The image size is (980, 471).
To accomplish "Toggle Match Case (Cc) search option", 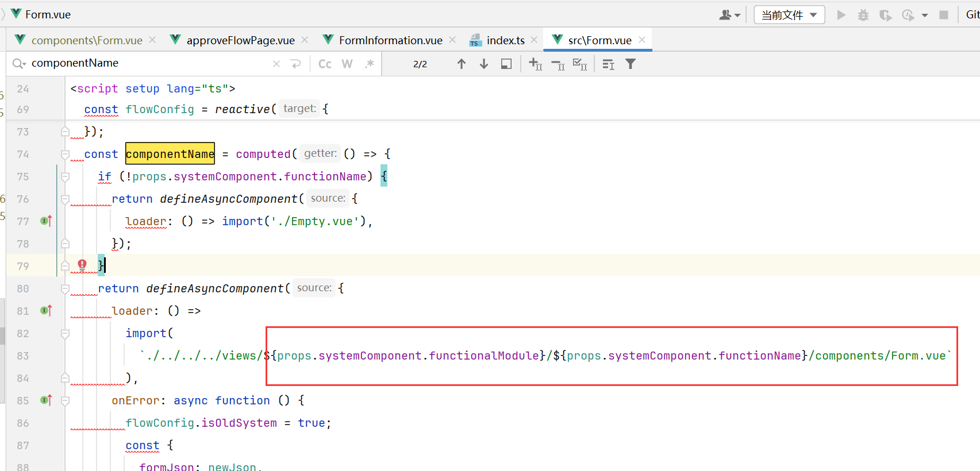I will click(325, 64).
